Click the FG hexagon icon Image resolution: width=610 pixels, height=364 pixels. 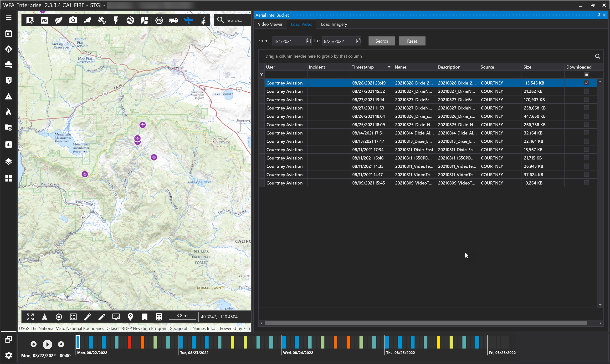[159, 20]
